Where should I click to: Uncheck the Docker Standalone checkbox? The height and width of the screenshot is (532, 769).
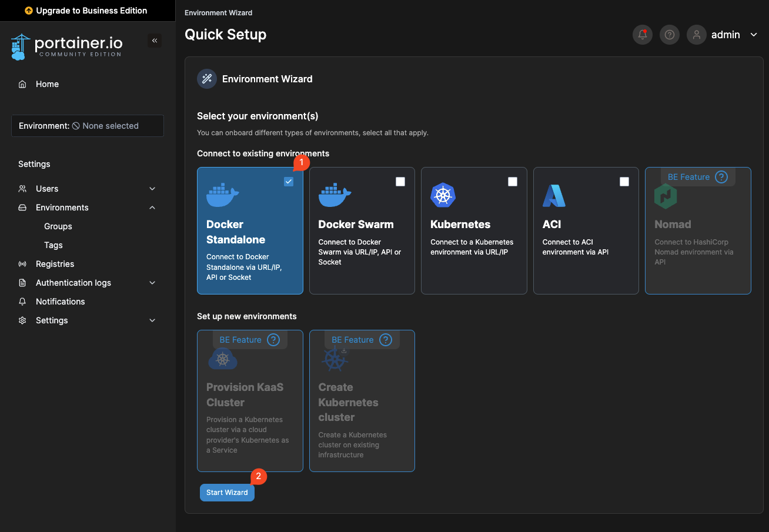289,182
